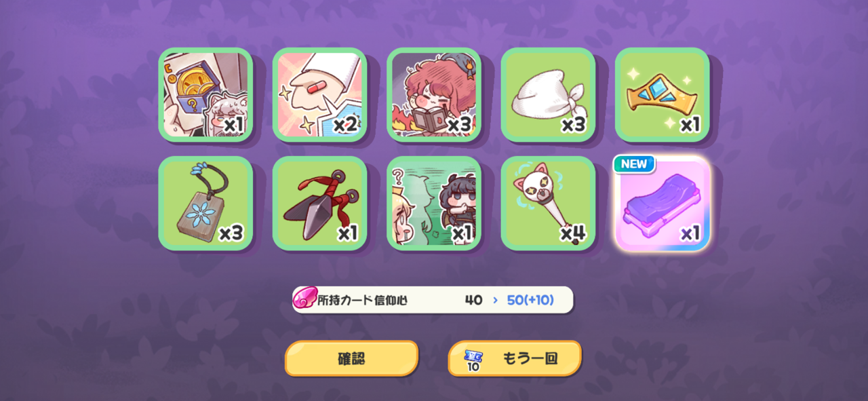Tap the x4 count on the cat mace
868x401 pixels.
572,233
